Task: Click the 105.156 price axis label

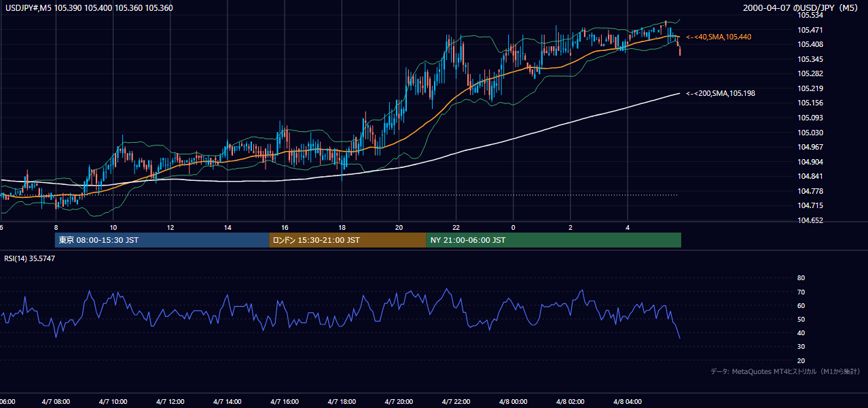Action: 810,103
